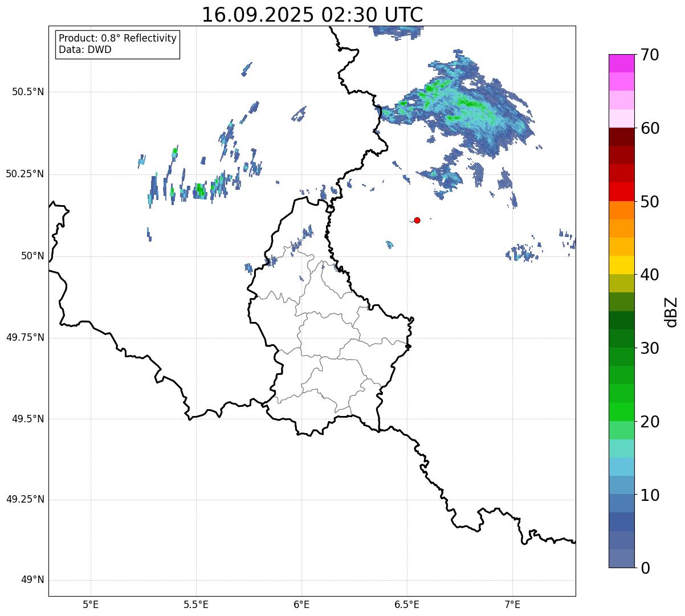
Task: Click the 6.5°E longitude tick label
Action: click(x=407, y=604)
